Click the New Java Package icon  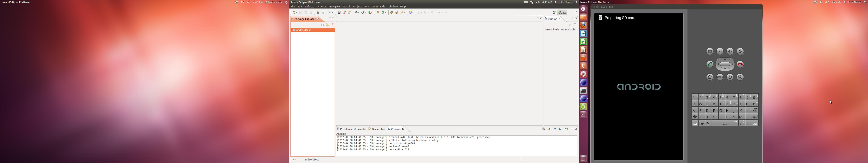(378, 12)
